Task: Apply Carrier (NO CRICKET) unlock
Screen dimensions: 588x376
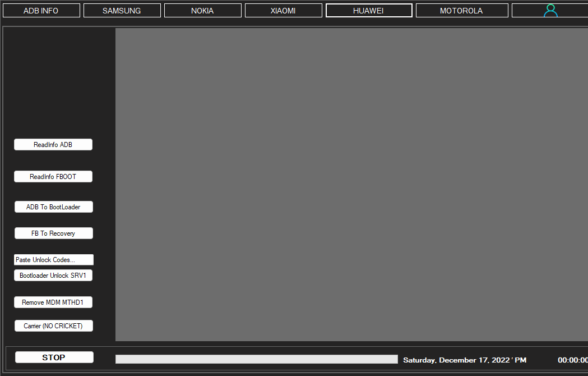Action: tap(53, 325)
